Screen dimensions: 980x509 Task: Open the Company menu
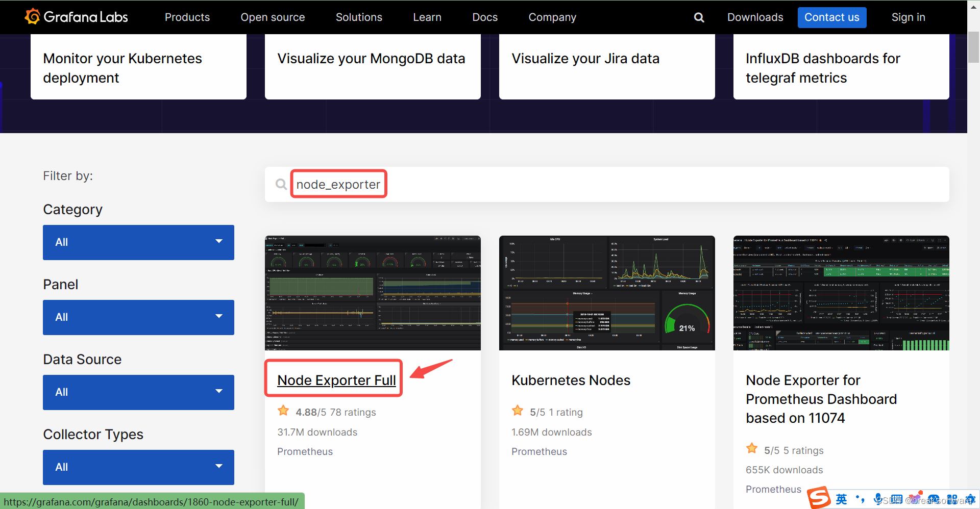[x=552, y=17]
